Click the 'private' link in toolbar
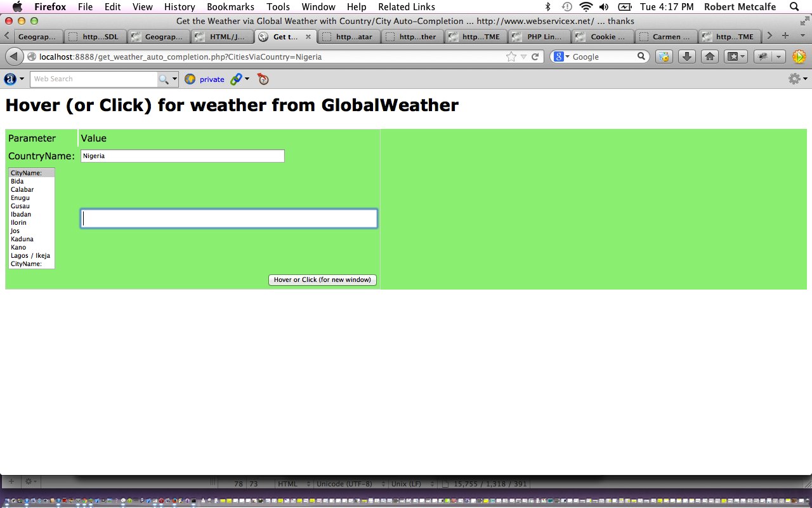 click(212, 79)
